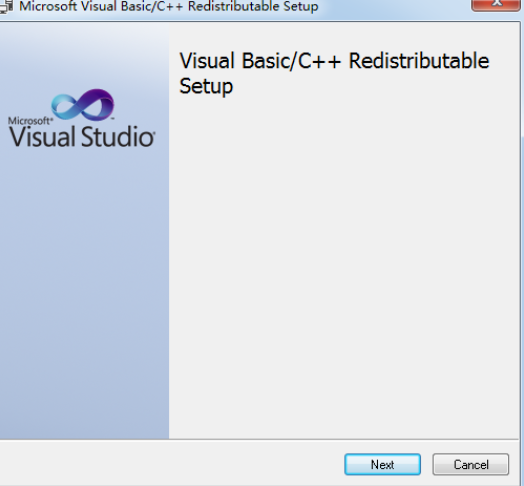Click the Visual Studio wordmark text
This screenshot has width=524, height=486.
[82, 137]
